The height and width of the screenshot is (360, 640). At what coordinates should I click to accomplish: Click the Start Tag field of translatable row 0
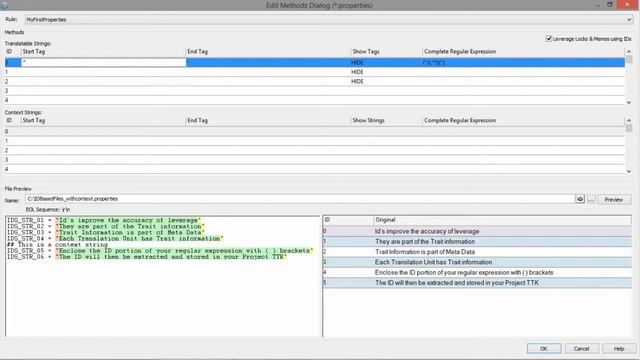tap(104, 62)
